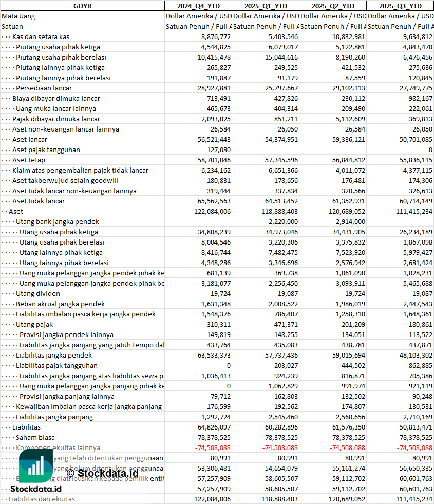Click Aset takberwujud value 178,656
The height and width of the screenshot is (504, 434).
click(286, 181)
